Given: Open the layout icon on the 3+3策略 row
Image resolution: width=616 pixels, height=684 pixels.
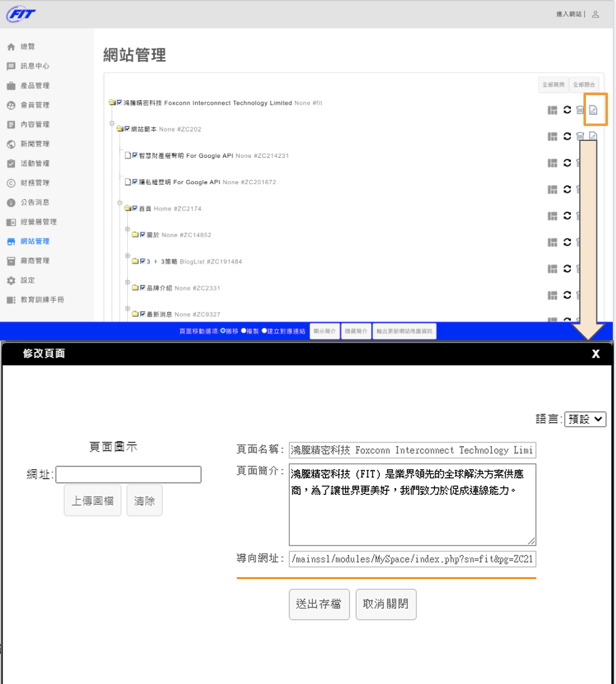Looking at the screenshot, I should [x=552, y=269].
